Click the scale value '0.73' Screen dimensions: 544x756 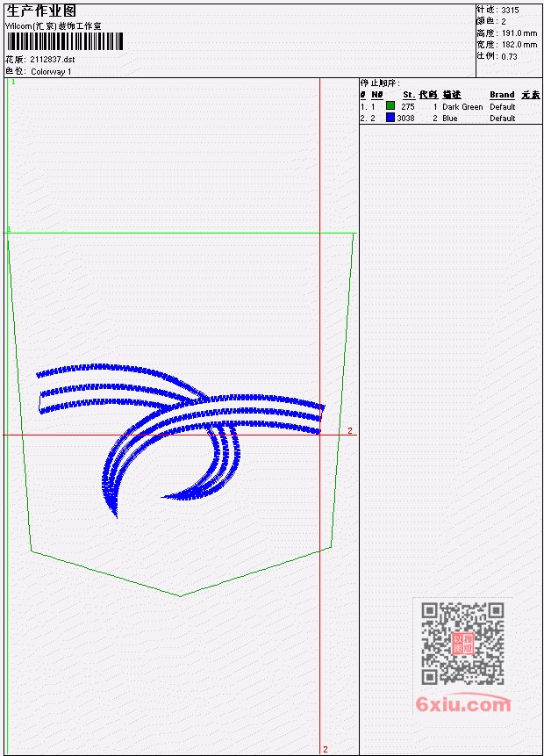[509, 56]
